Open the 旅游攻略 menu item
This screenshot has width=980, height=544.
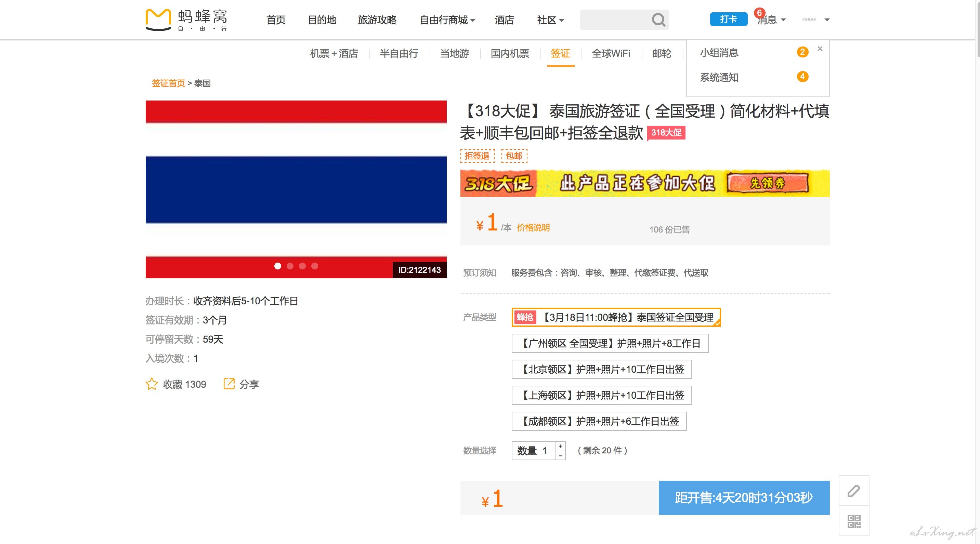coord(377,20)
